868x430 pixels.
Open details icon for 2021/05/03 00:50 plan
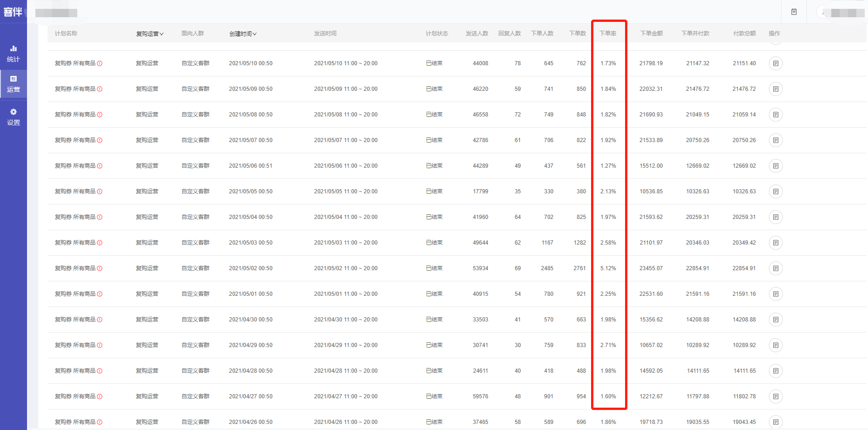(x=775, y=243)
